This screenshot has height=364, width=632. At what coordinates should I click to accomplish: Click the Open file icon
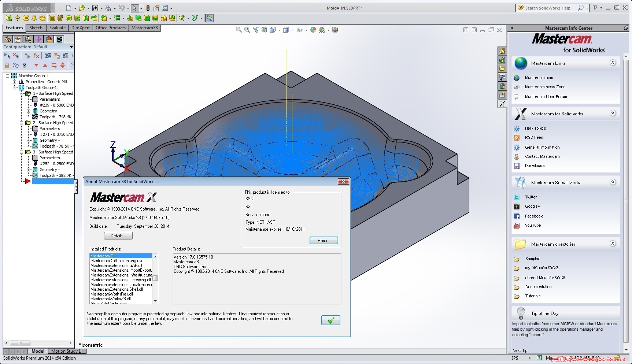click(82, 8)
